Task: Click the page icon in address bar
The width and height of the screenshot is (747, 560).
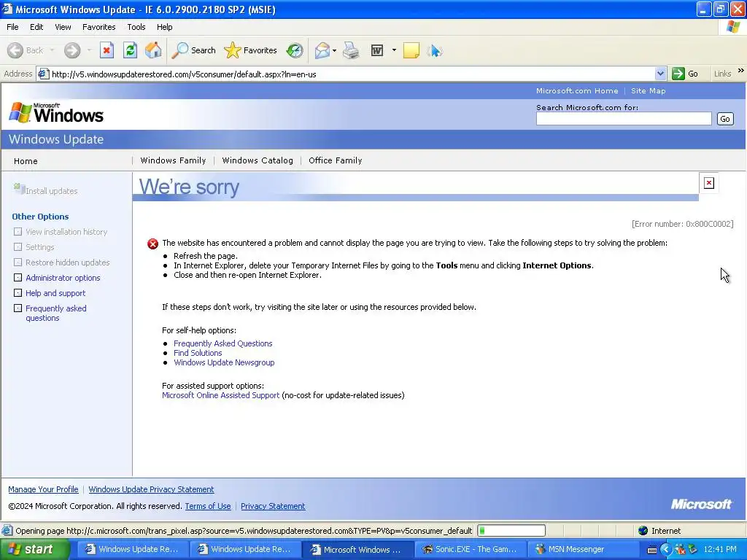Action: [x=43, y=74]
